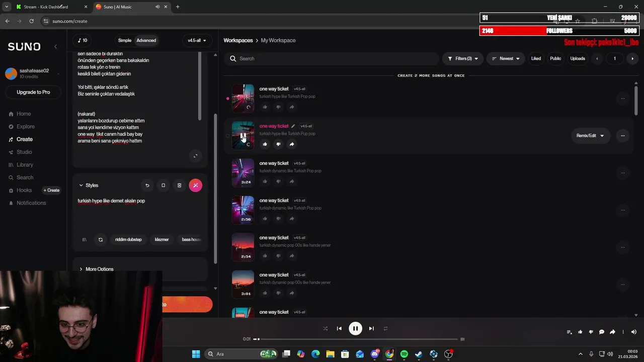The image size is (644, 362).
Task: Share the playing track from the player bar
Action: tap(612, 332)
